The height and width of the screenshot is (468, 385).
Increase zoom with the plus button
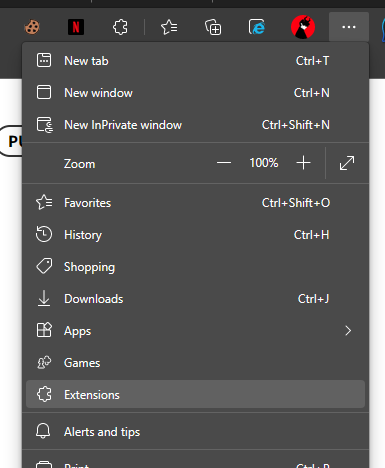click(303, 163)
